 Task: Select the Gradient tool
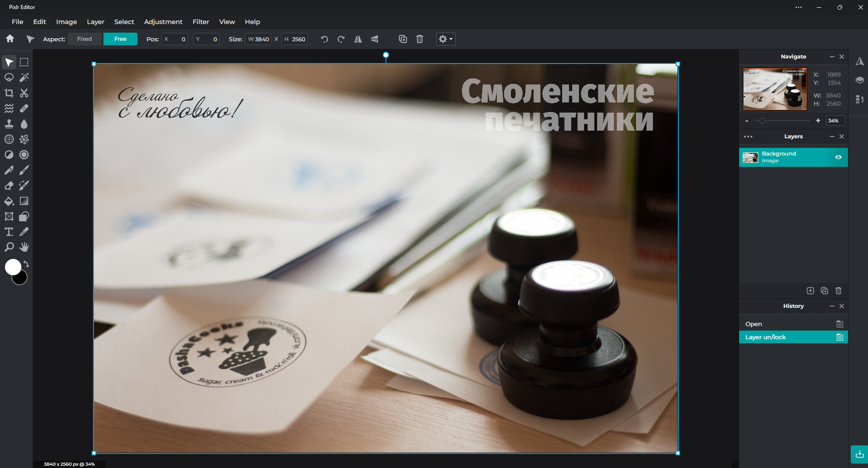(24, 201)
